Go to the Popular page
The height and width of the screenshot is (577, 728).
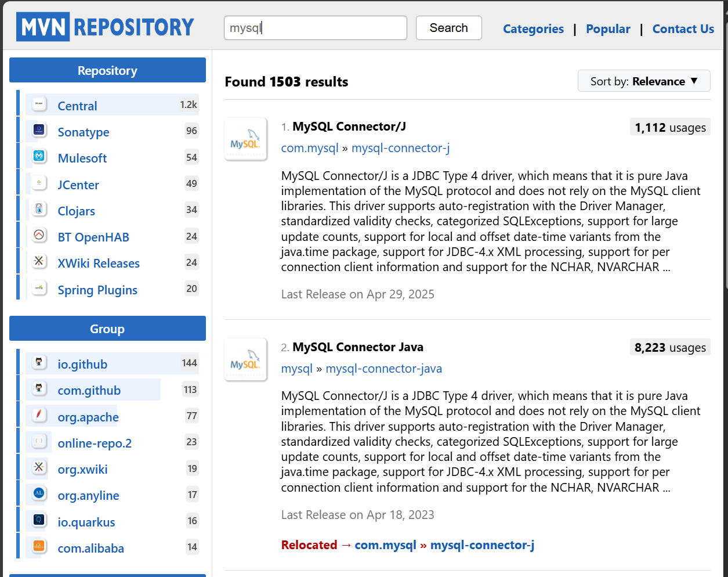click(607, 29)
